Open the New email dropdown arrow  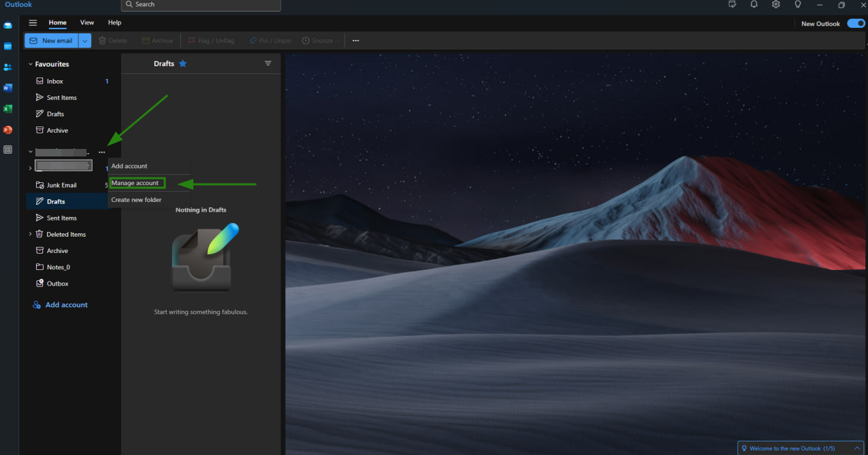84,41
